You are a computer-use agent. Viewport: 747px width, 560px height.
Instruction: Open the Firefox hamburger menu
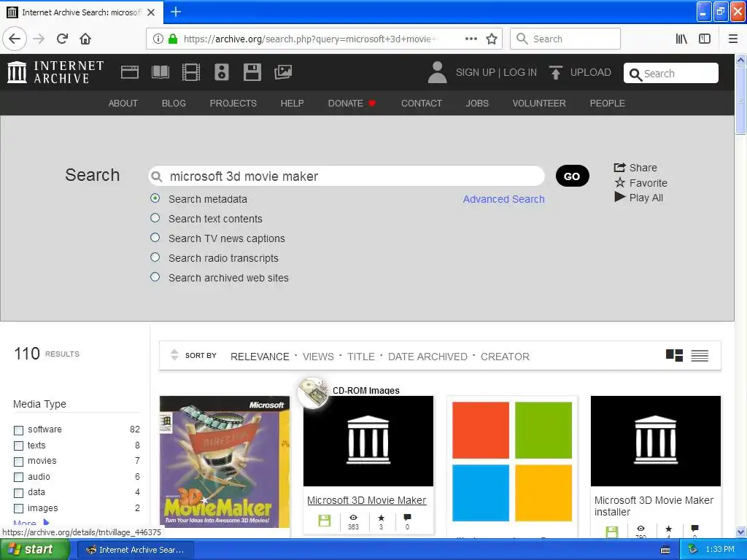(x=733, y=39)
